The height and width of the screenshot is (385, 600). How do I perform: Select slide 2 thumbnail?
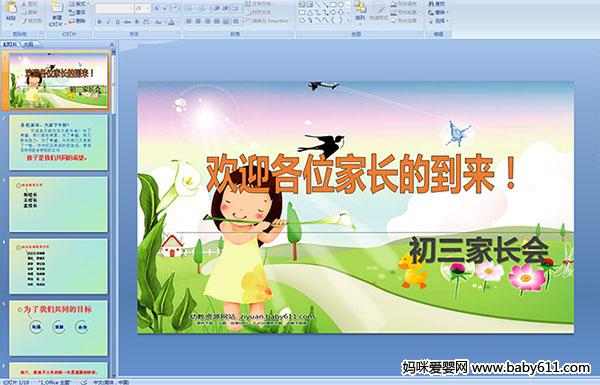pos(59,142)
